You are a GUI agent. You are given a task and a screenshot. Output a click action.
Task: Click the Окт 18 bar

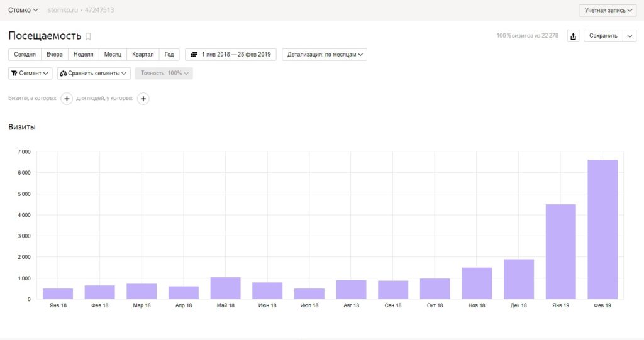click(435, 288)
